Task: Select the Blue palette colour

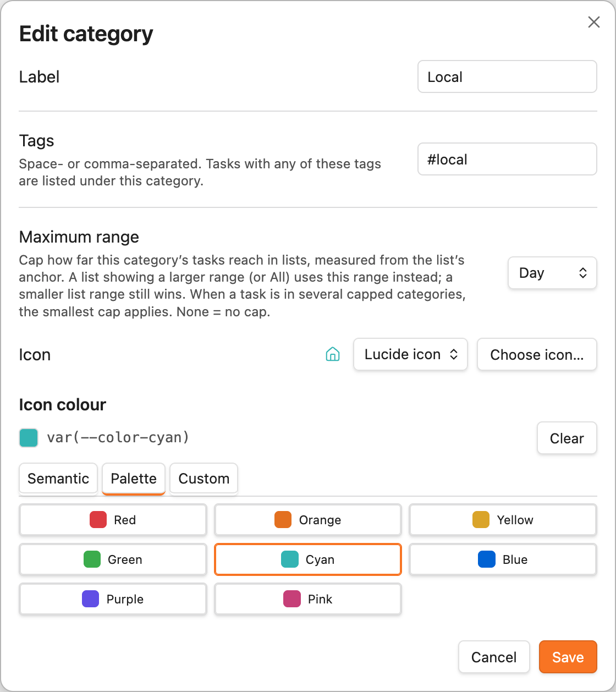Action: [x=503, y=559]
